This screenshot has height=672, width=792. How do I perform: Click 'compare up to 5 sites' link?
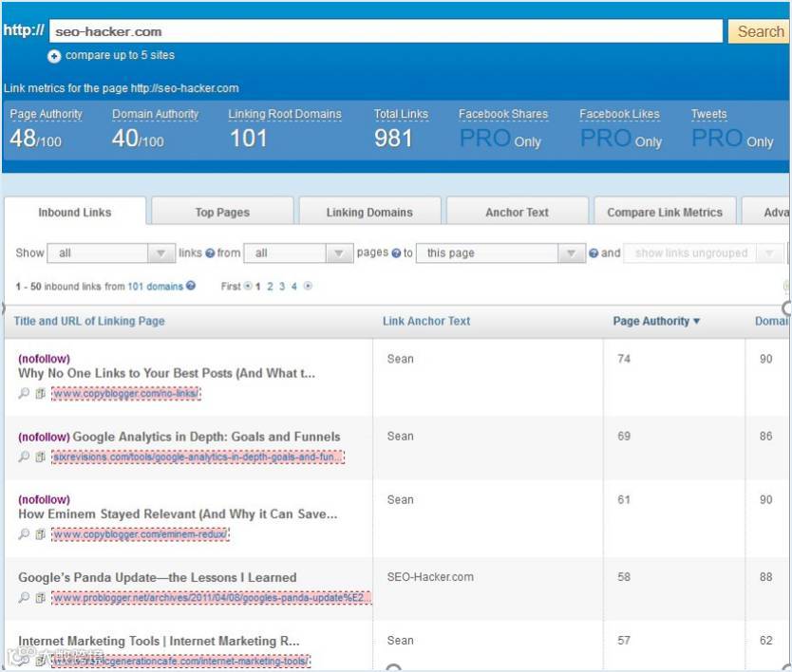click(120, 55)
